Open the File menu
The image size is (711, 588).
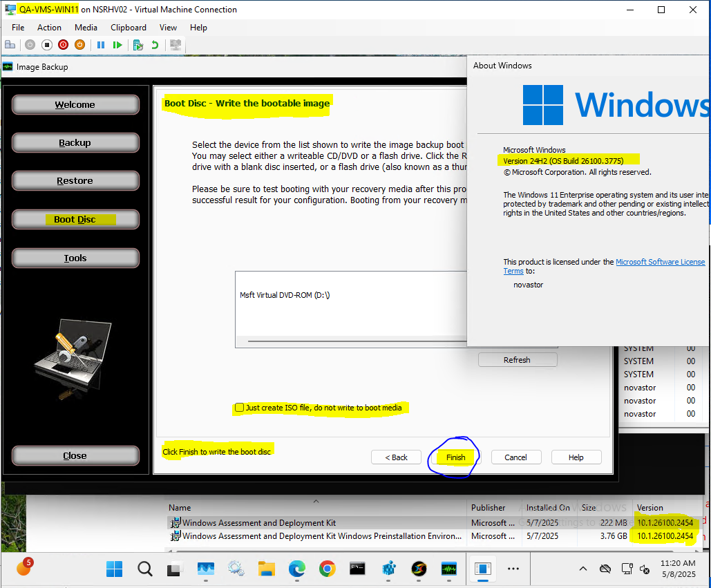click(18, 28)
